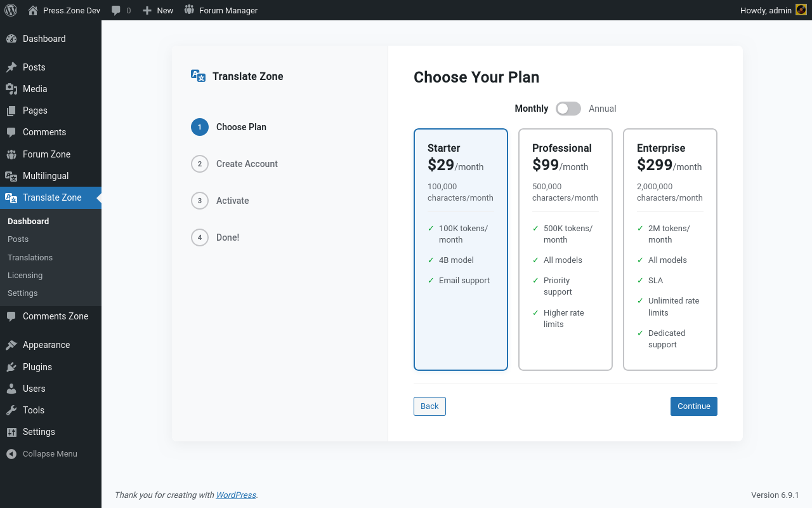This screenshot has width=812, height=508.
Task: Go to step 1 Choose Plan
Action: click(x=228, y=127)
